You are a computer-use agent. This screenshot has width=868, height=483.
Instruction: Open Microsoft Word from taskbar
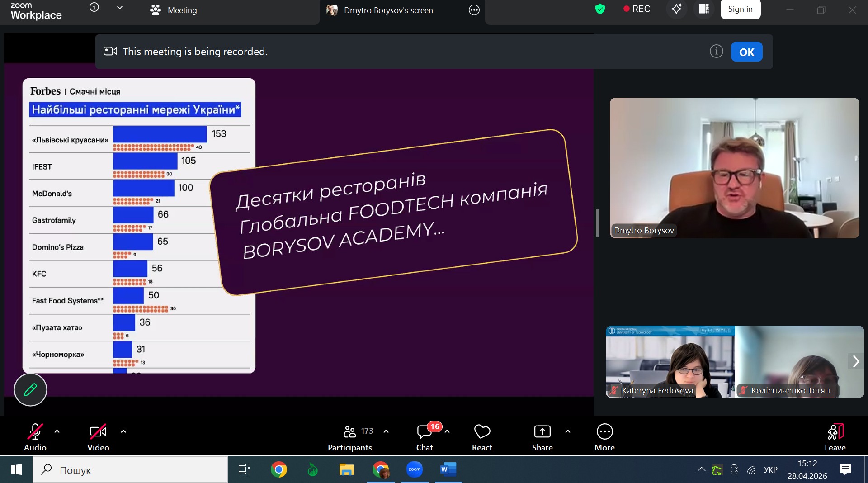pyautogui.click(x=448, y=470)
